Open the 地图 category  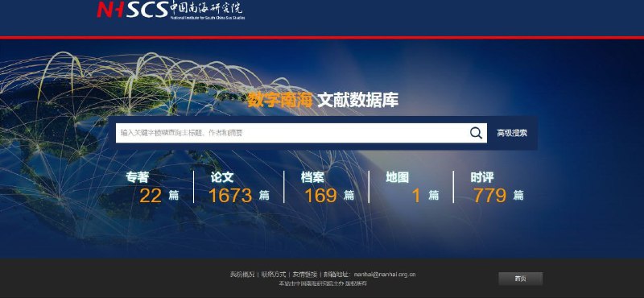(397, 177)
